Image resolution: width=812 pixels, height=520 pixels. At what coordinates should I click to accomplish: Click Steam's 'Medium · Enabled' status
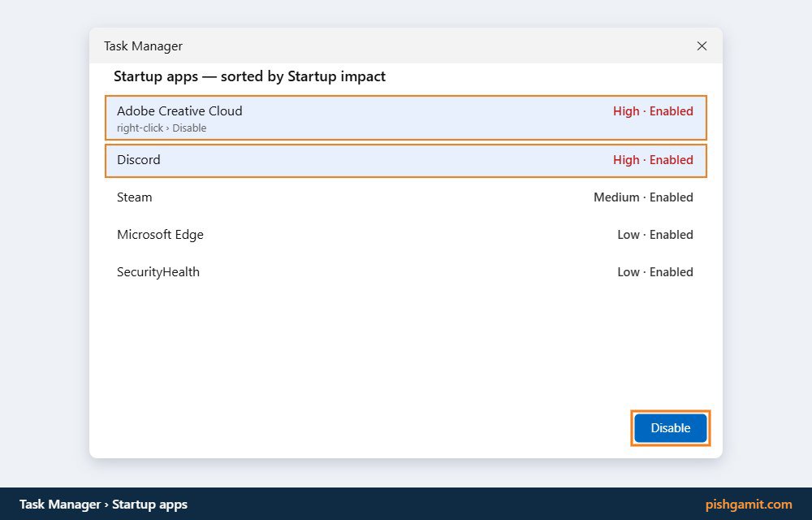tap(643, 197)
